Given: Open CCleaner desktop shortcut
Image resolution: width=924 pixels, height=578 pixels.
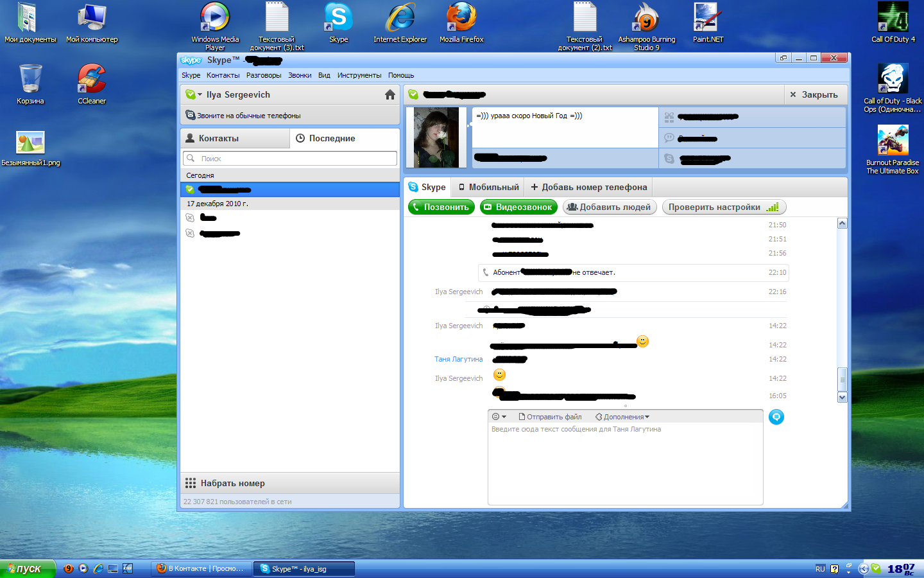Looking at the screenshot, I should [92, 84].
